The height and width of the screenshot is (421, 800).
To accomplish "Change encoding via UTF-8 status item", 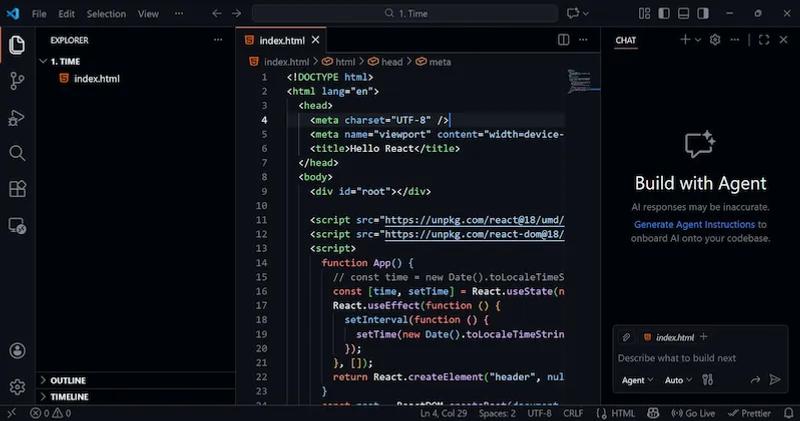I will tap(539, 413).
